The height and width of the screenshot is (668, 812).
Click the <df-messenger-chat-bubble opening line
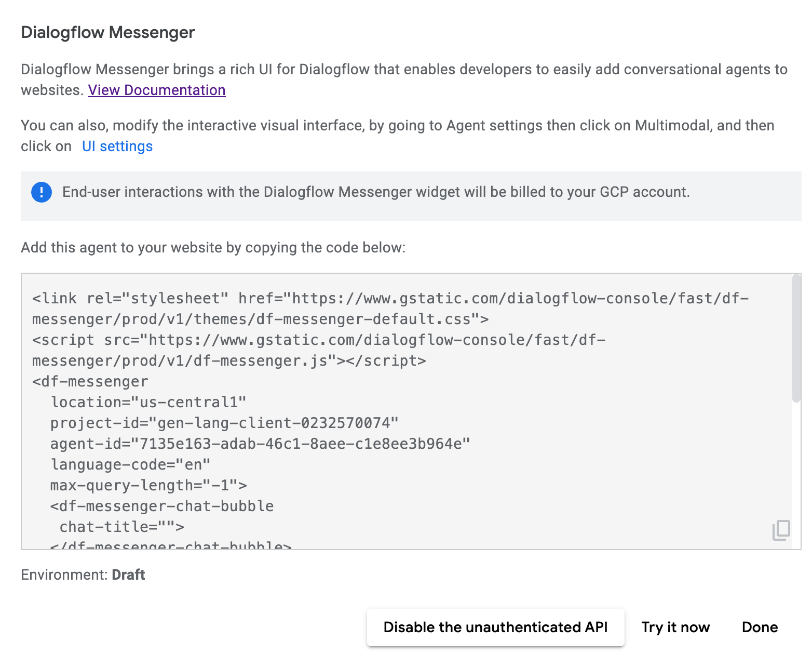click(162, 506)
